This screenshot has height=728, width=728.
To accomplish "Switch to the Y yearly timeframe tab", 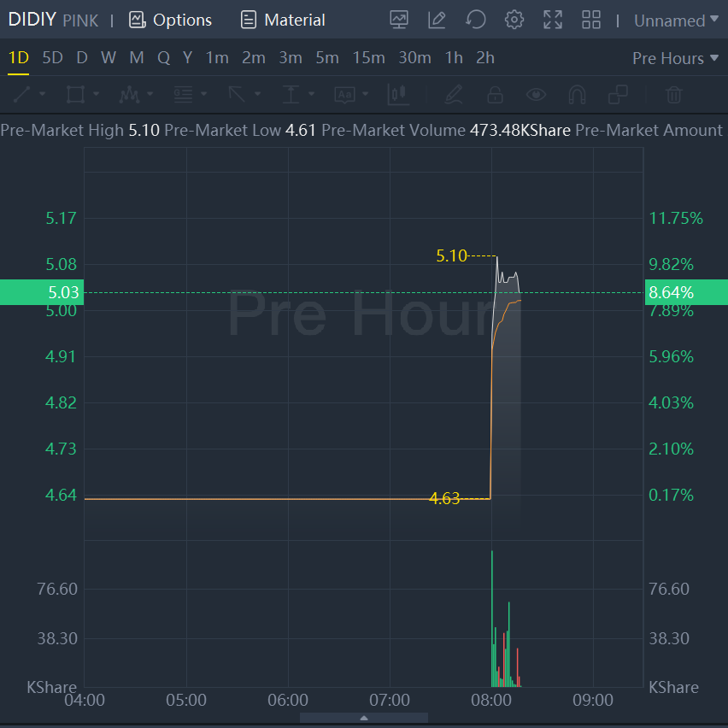I will 188,57.
